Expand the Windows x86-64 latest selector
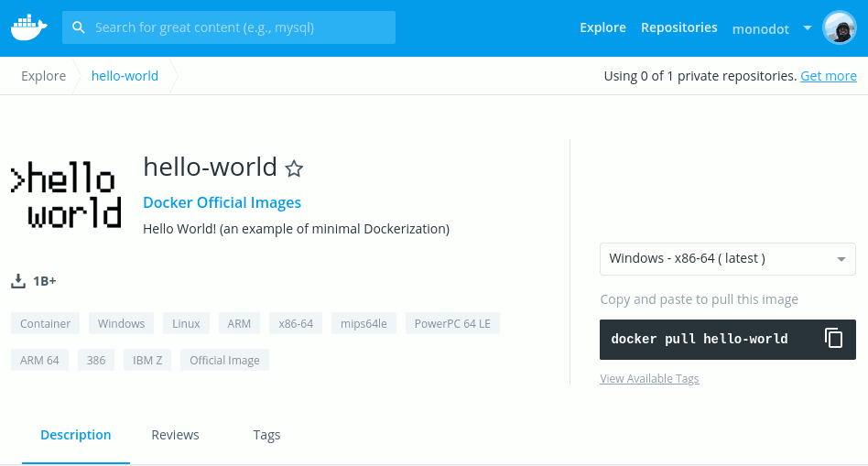Screen dimensions: 868x466 point(727,259)
